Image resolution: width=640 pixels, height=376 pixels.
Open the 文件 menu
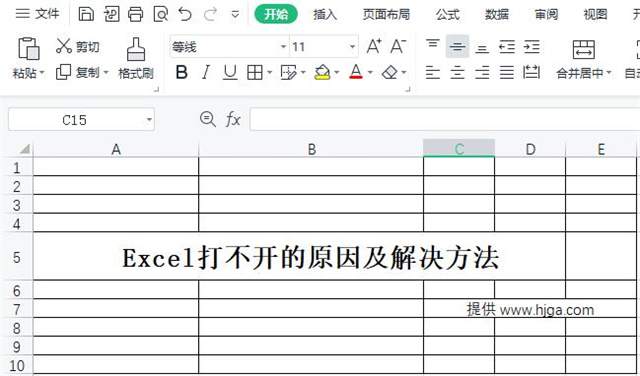coord(38,14)
